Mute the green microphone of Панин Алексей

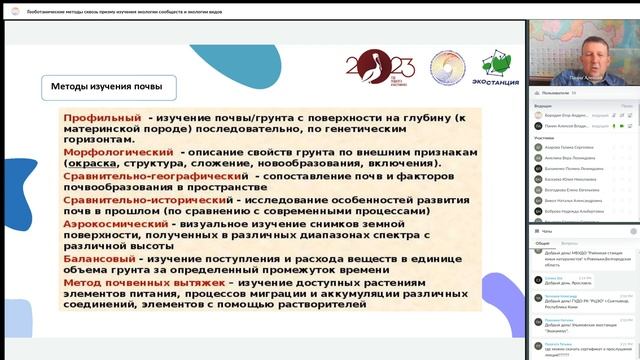[x=614, y=126]
